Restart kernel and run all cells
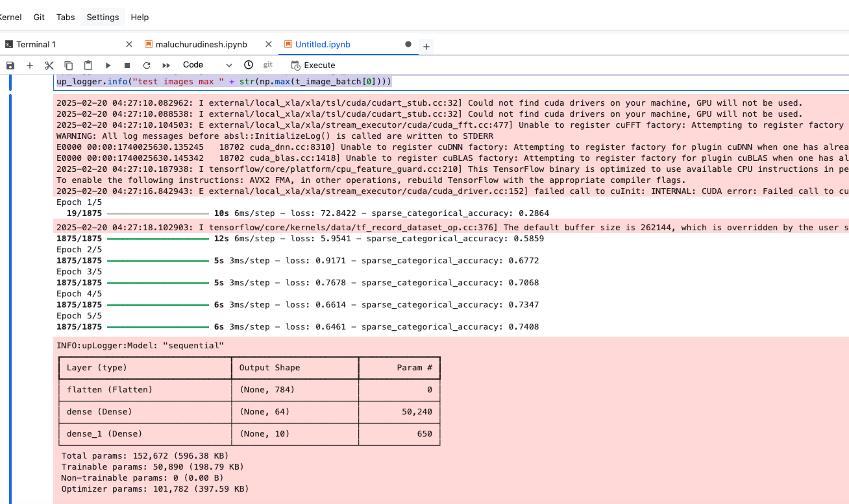This screenshot has height=504, width=849. (x=166, y=65)
